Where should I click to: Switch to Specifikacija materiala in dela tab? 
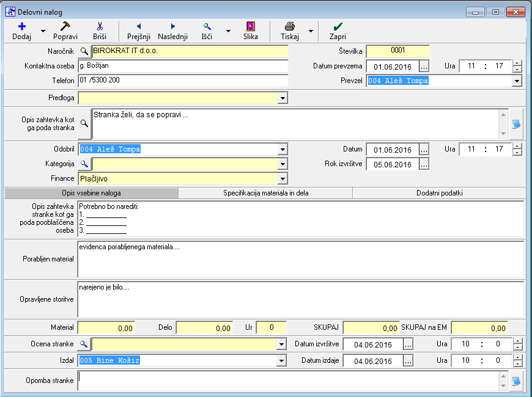tap(265, 193)
